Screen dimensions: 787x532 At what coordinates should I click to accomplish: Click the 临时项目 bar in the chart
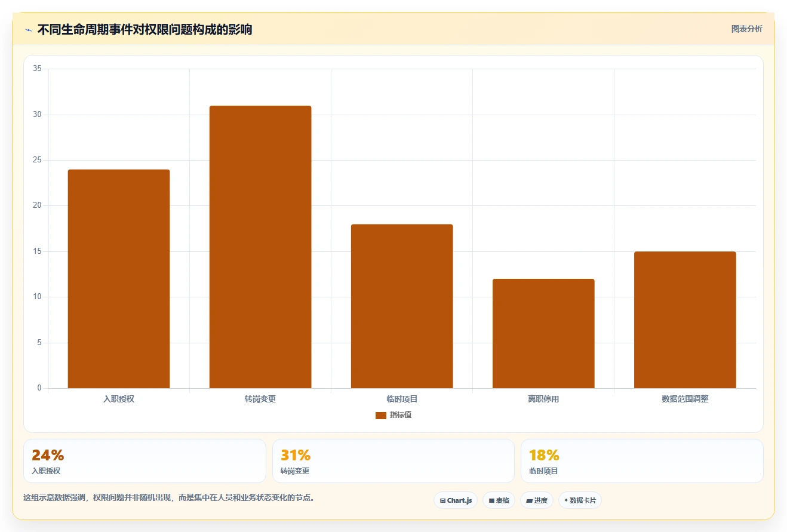pyautogui.click(x=402, y=306)
